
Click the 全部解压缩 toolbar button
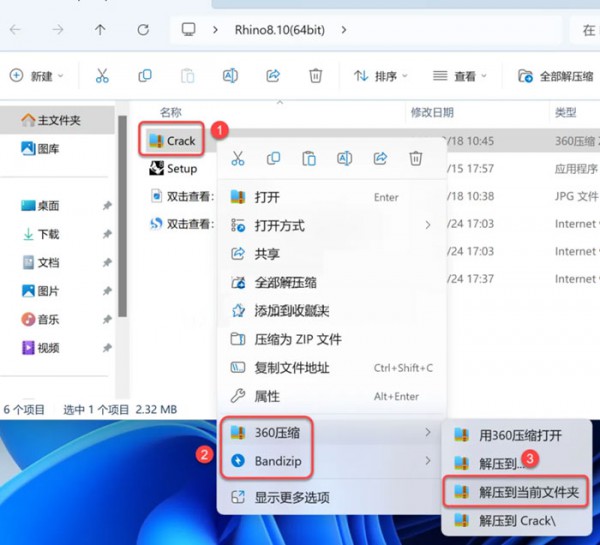(556, 76)
